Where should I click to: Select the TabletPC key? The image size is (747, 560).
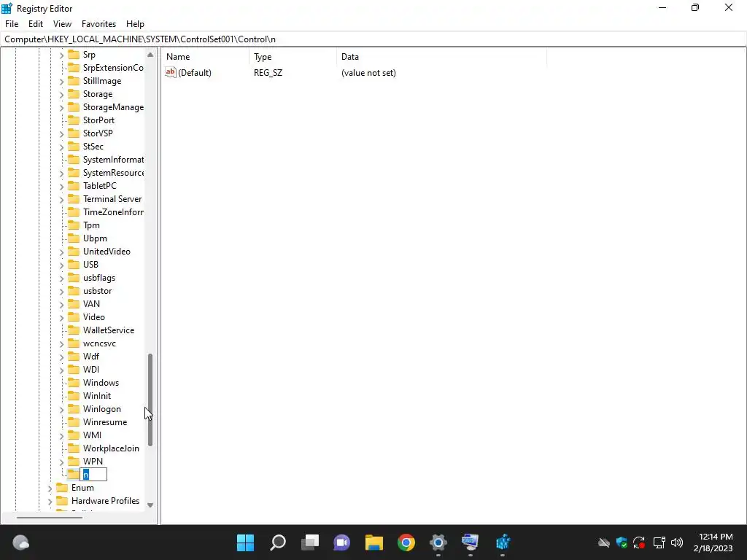pyautogui.click(x=99, y=186)
